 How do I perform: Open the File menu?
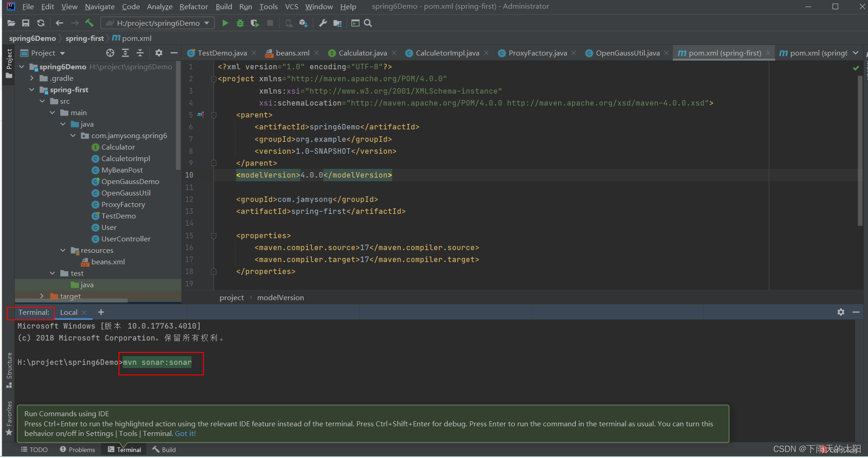click(x=28, y=6)
